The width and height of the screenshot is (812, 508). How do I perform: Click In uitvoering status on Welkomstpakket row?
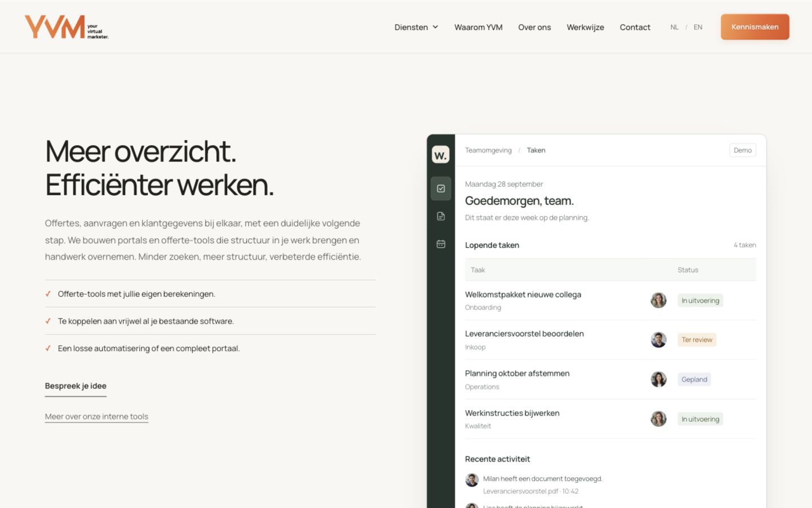(x=700, y=300)
